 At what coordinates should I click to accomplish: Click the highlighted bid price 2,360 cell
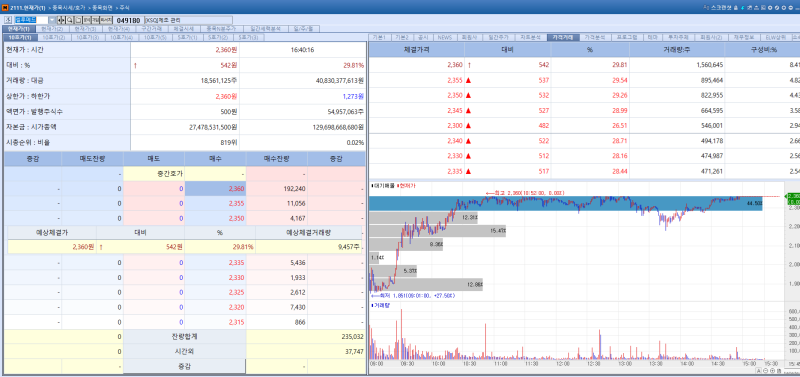point(215,189)
